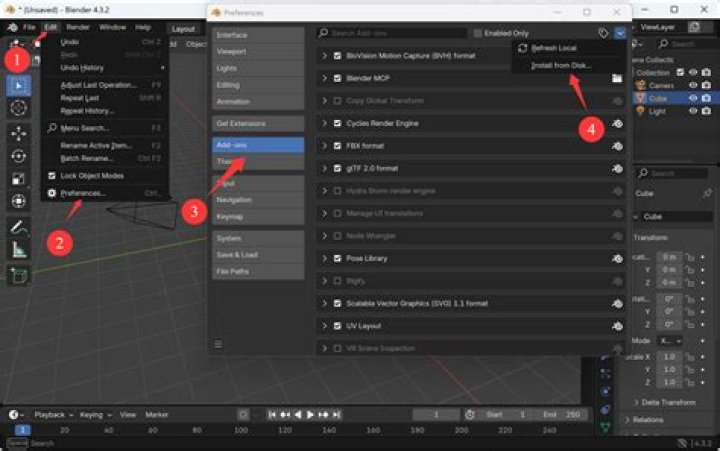This screenshot has height=451, width=720.
Task: Open the Playback dropdown in the timeline
Action: 53,415
